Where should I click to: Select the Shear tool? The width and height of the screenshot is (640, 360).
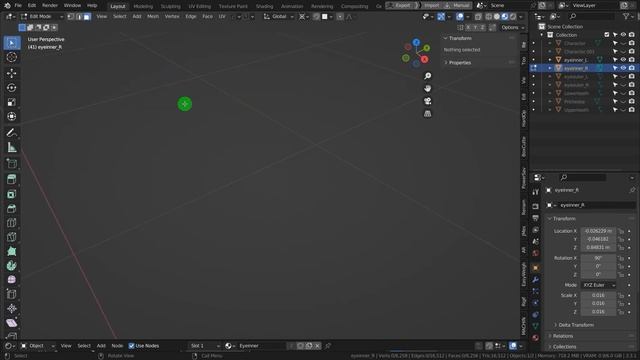click(x=12, y=323)
